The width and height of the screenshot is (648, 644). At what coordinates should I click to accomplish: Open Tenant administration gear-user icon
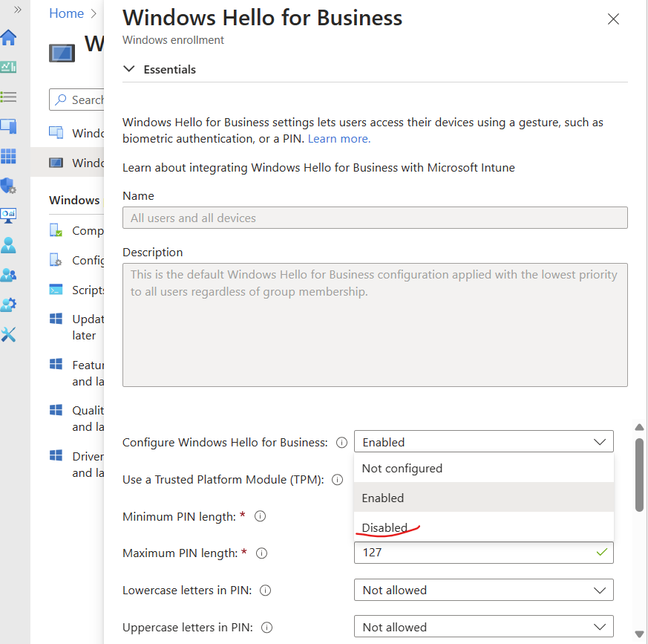[8, 305]
